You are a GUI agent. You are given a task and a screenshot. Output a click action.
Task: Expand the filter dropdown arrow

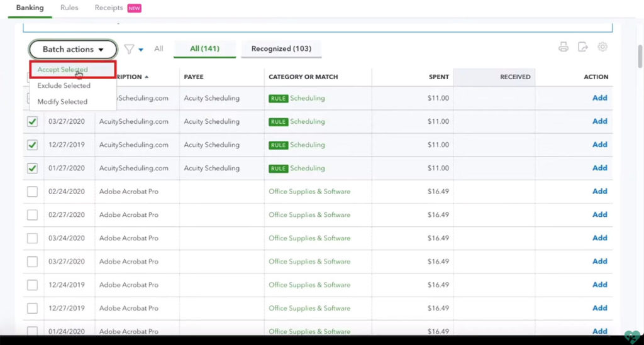[141, 50]
